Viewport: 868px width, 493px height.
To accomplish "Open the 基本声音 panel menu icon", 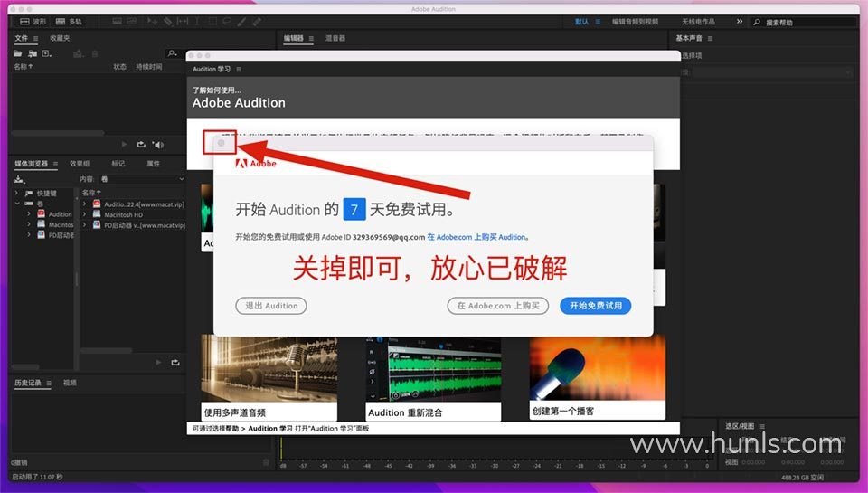I will 711,38.
